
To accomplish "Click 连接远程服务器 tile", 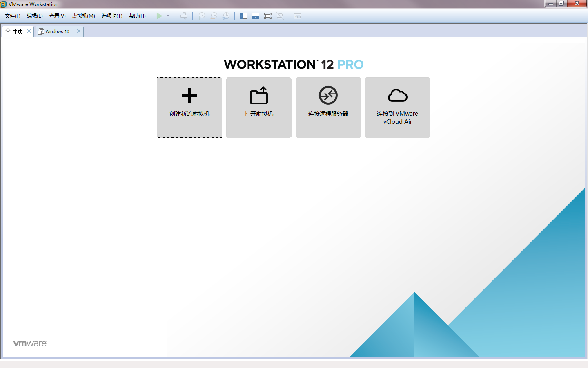I will click(328, 108).
